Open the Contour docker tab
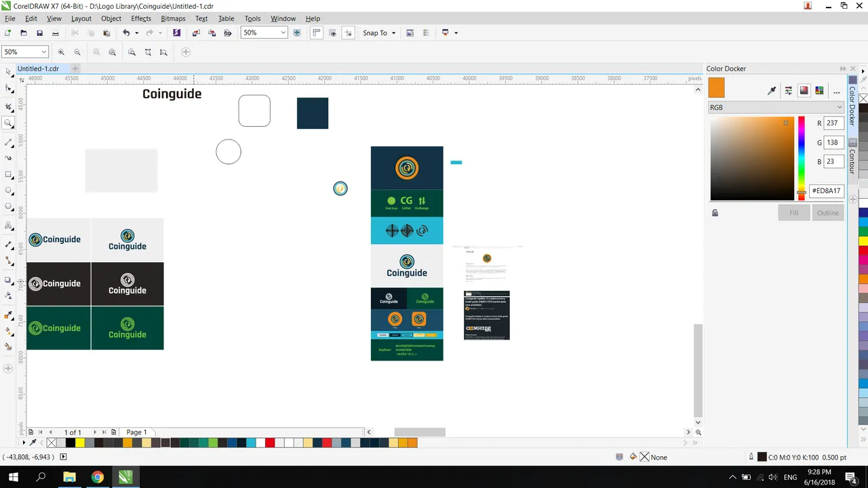 tap(852, 156)
